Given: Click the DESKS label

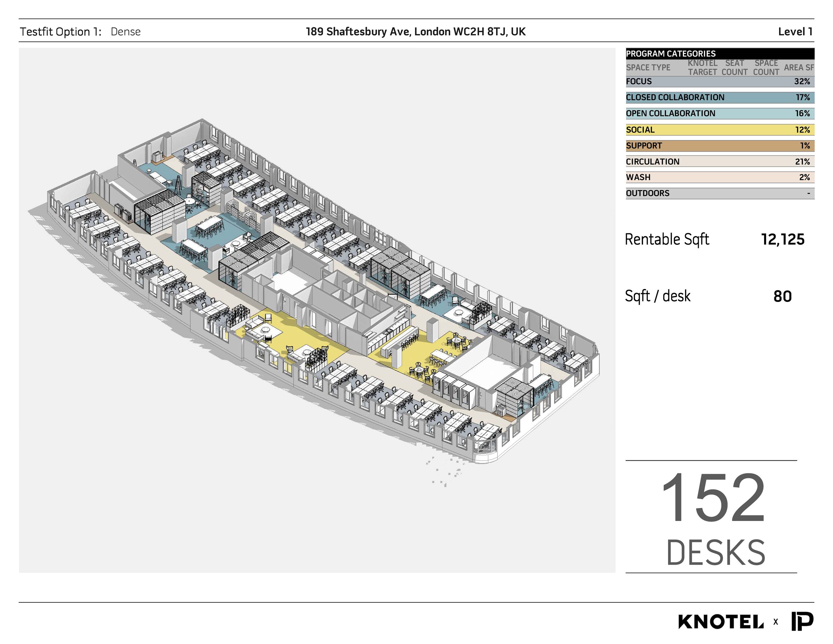Looking at the screenshot, I should coord(716,553).
